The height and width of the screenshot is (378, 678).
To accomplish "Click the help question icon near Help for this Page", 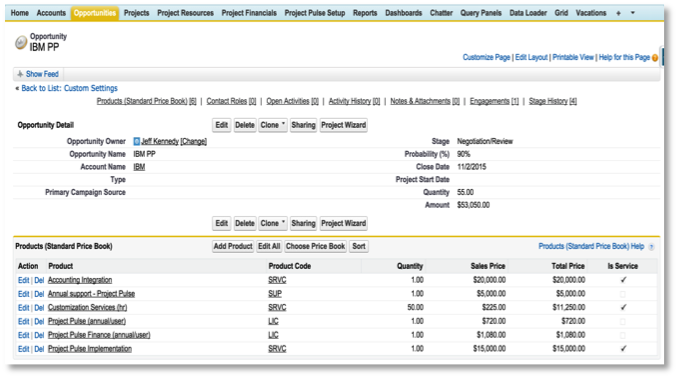I will (x=655, y=58).
